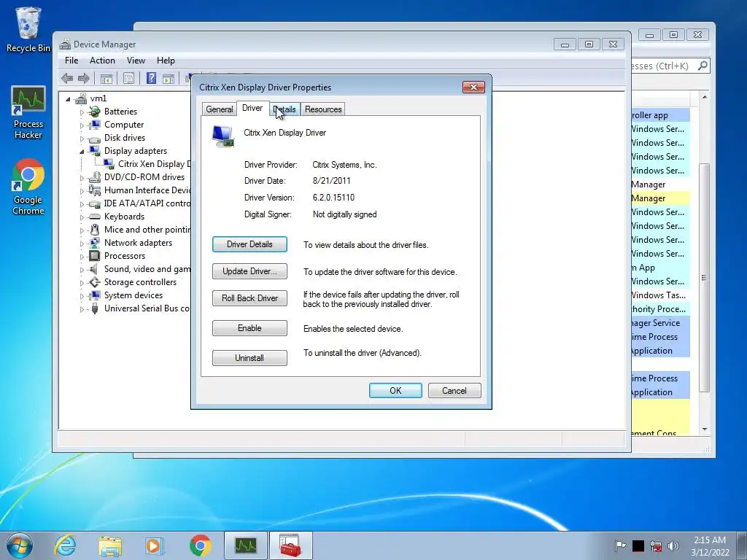Click the Update Driver... button
Screen dimensions: 747x560
249,271
